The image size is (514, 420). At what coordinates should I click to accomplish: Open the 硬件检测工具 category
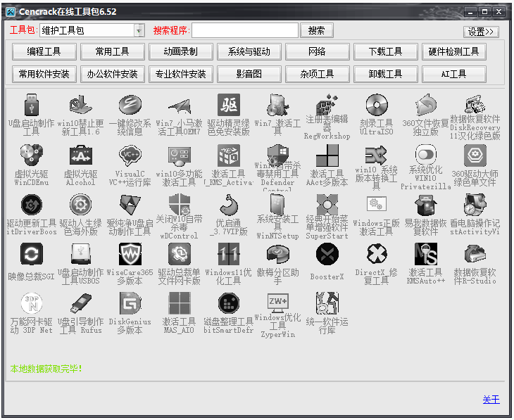[x=454, y=52]
